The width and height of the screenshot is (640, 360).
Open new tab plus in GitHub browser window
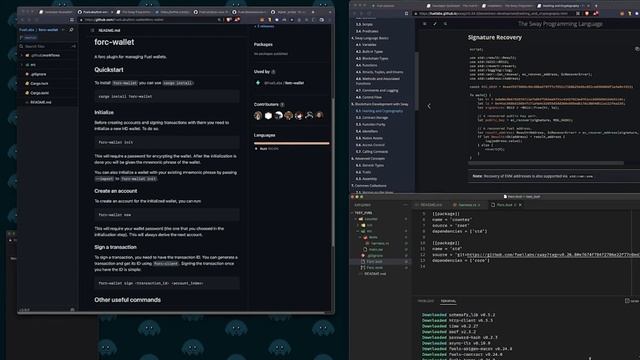[x=313, y=12]
